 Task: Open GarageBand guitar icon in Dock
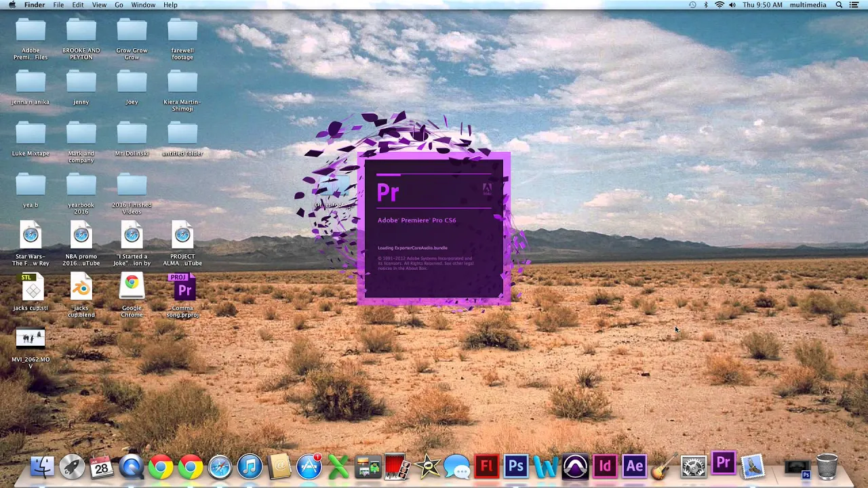pyautogui.click(x=664, y=467)
